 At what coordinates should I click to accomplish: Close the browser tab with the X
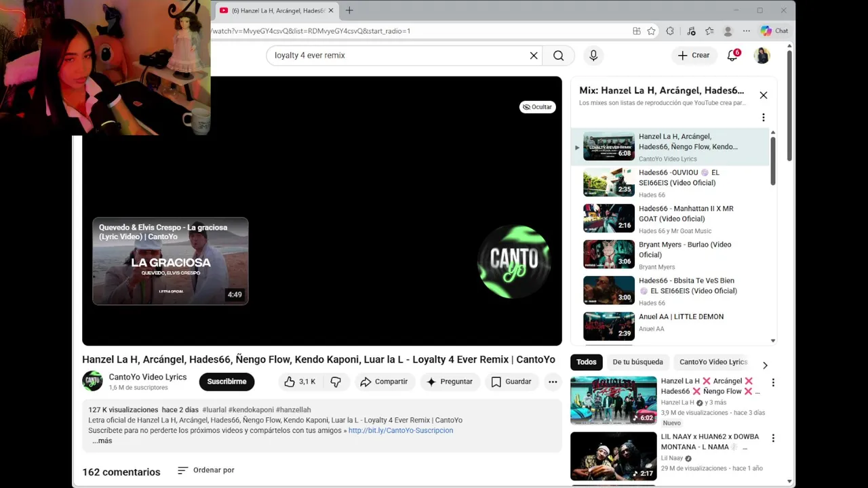point(331,11)
